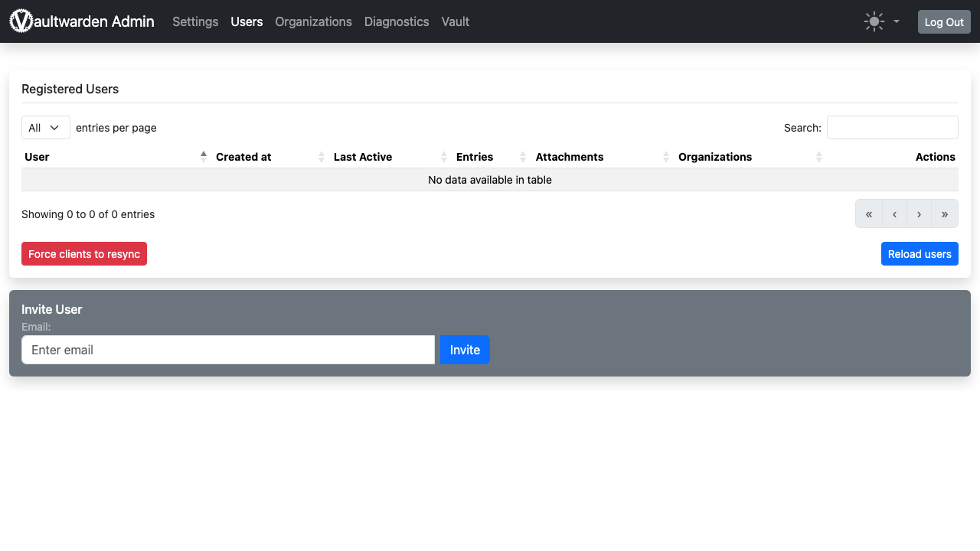Go to last page of users
Screen dimensions: 980x551
tap(945, 214)
